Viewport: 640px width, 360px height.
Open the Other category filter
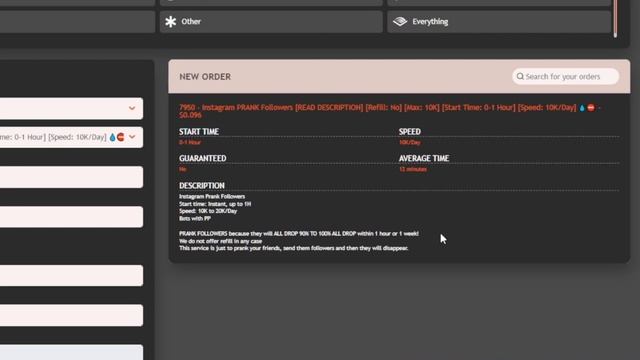point(271,22)
